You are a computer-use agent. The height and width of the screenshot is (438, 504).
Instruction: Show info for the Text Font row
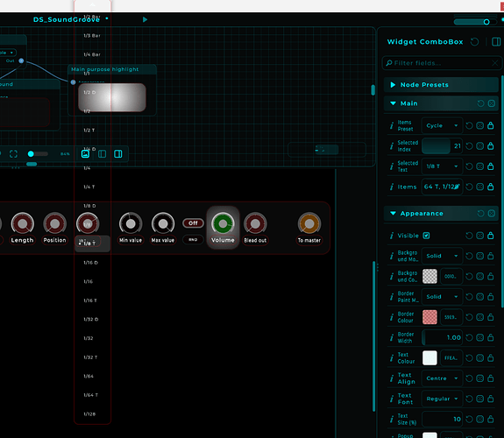392,399
